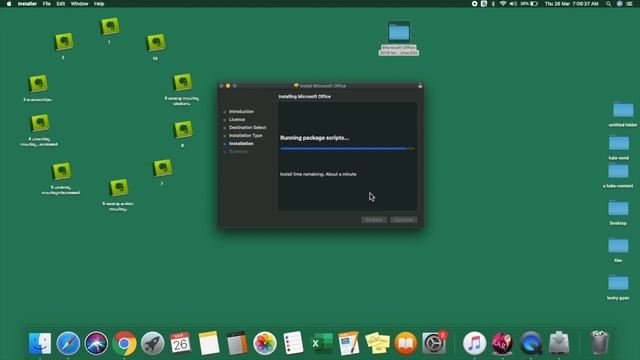
Task: Open the Edit menu
Action: click(61, 4)
